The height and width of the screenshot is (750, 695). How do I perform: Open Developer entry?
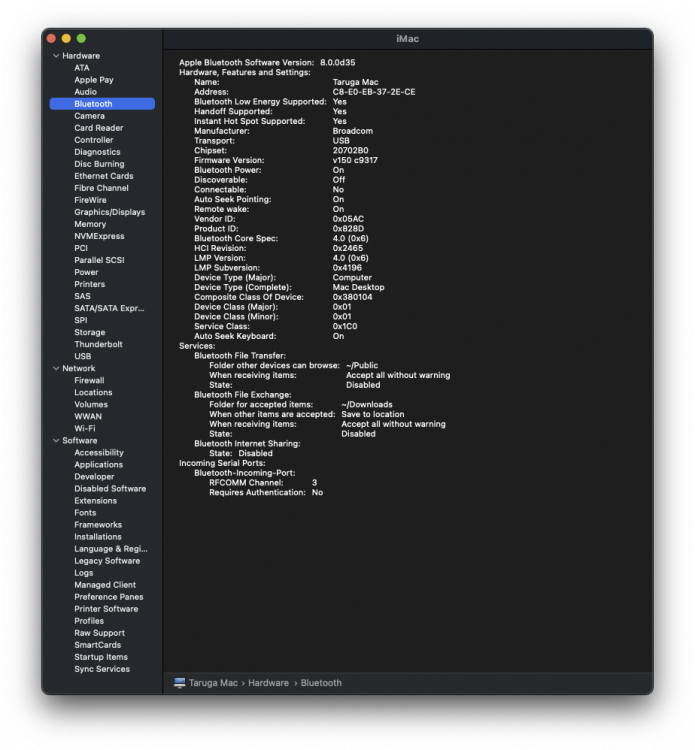94,476
